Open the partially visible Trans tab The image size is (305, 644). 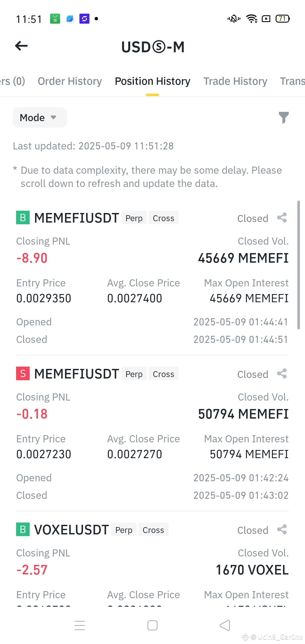(x=292, y=81)
